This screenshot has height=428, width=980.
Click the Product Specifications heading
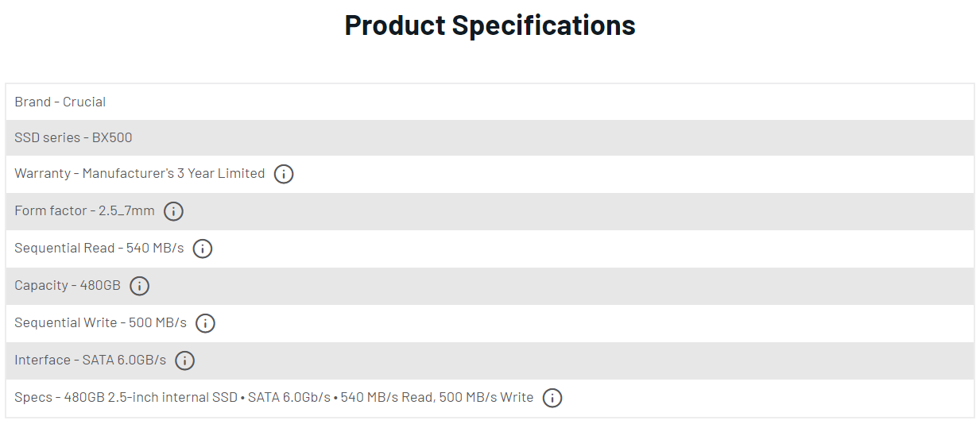[x=490, y=25]
